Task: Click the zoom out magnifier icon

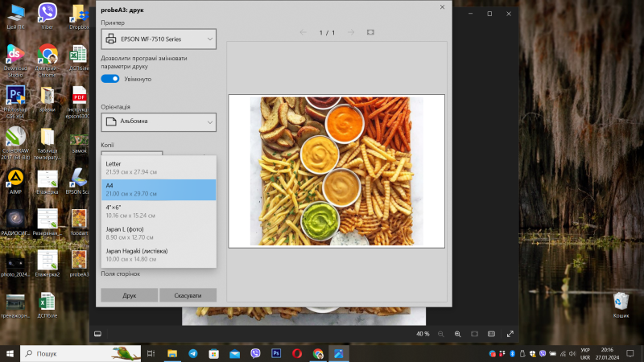Action: pyautogui.click(x=440, y=334)
